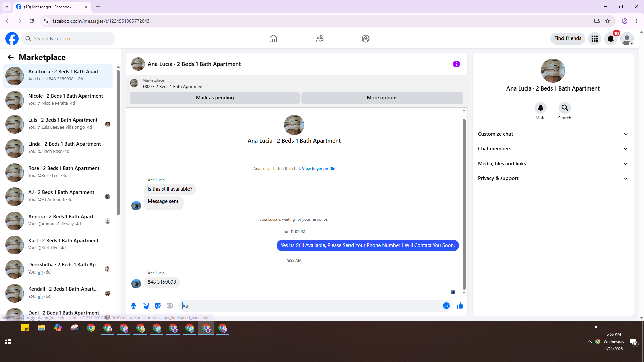Send a thumbs-up like
The width and height of the screenshot is (644, 362).
[x=460, y=306]
